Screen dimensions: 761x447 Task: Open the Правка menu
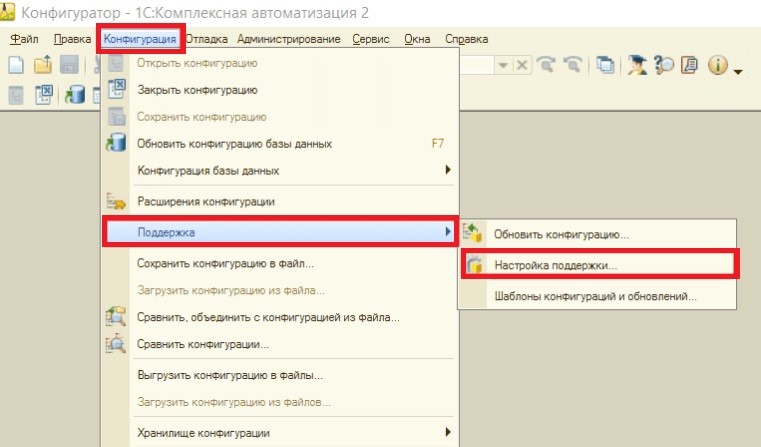click(x=72, y=39)
